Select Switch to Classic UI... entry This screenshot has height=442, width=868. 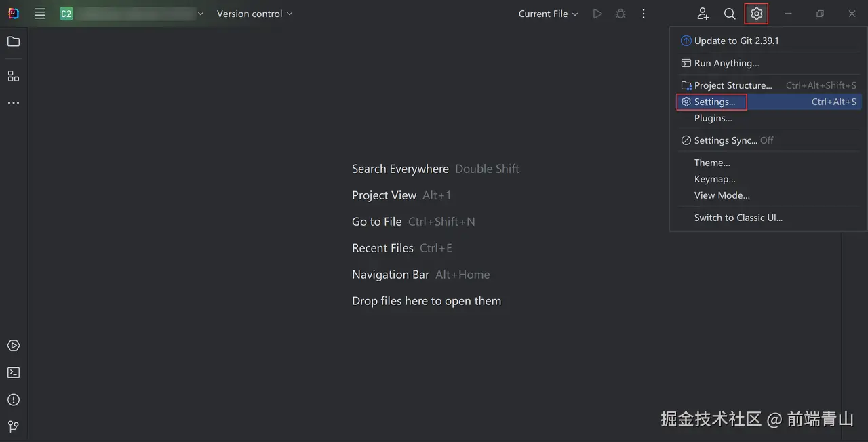[738, 218]
